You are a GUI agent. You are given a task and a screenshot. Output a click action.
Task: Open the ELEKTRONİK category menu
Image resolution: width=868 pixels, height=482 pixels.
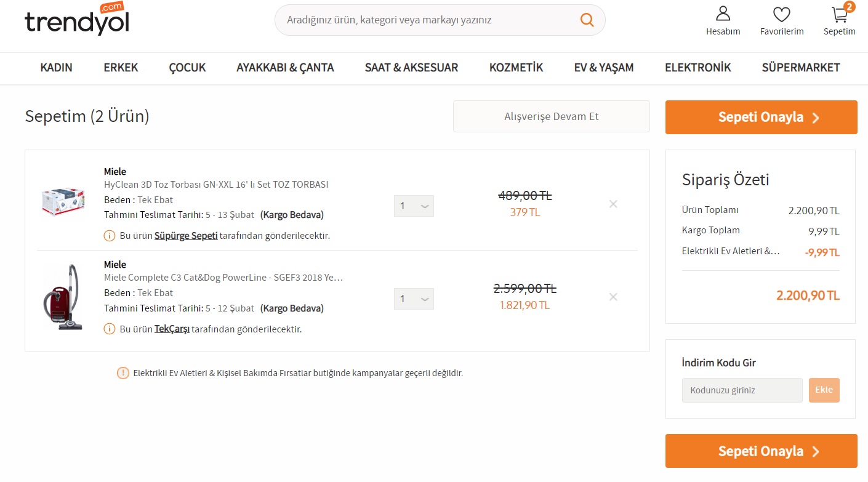point(698,68)
